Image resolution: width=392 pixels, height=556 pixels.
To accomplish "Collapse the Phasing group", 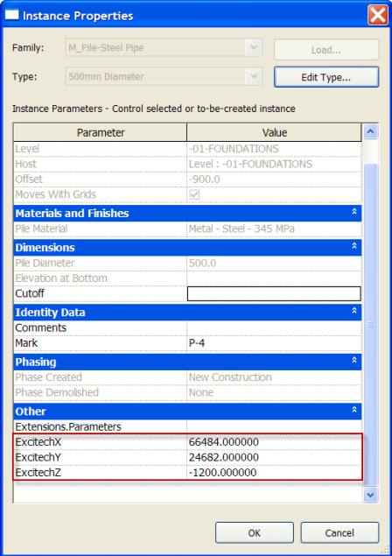I will pyautogui.click(x=354, y=360).
